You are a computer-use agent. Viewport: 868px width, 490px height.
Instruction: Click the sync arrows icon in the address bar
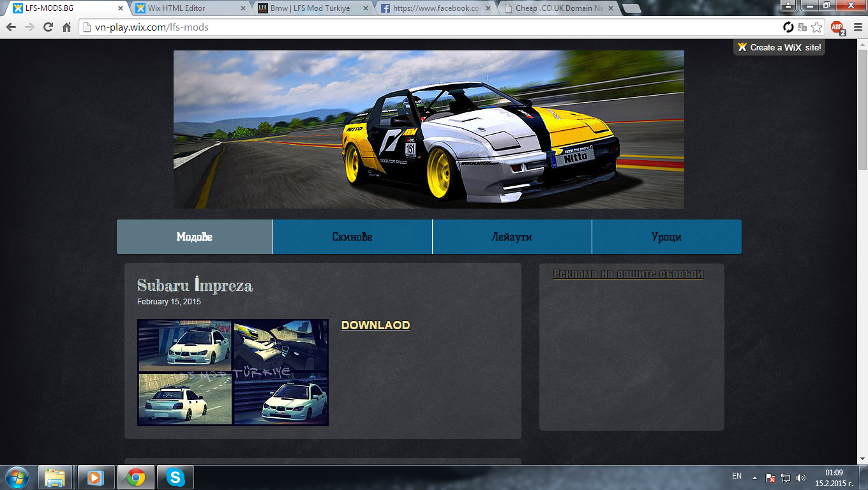coord(788,27)
